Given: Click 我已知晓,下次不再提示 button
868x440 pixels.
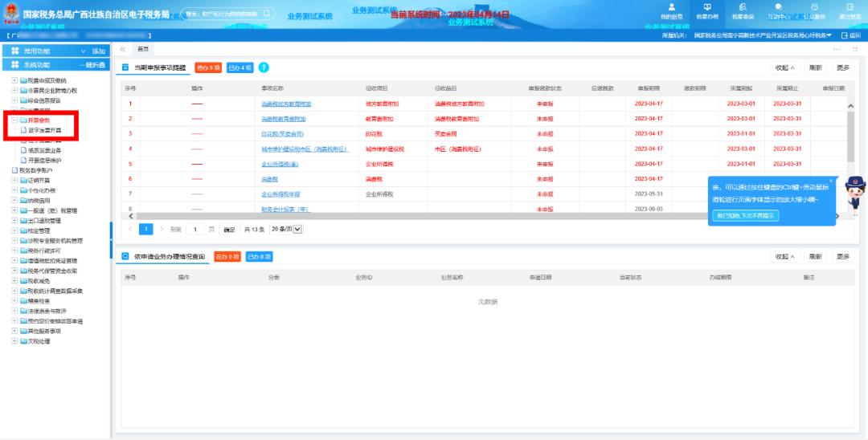Looking at the screenshot, I should click(x=745, y=215).
